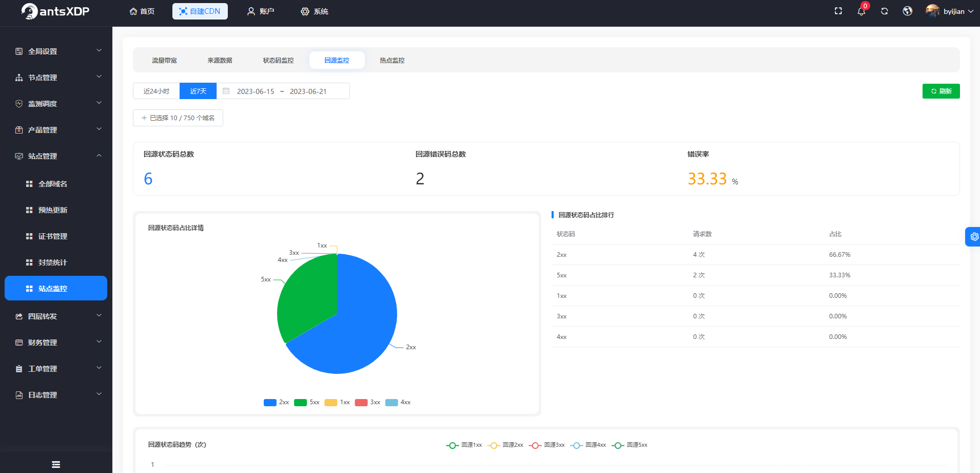Toggle 回源5xx series in trend legend
The width and height of the screenshot is (980, 473).
coord(630,445)
